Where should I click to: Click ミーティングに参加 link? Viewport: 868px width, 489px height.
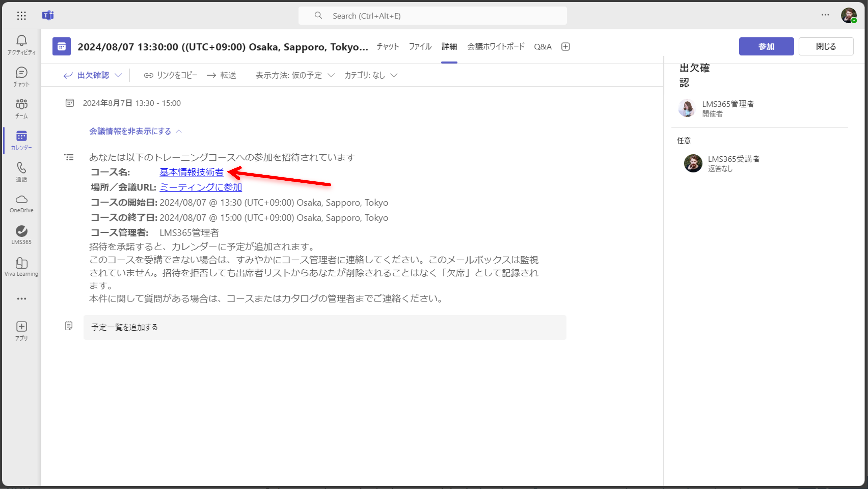(201, 187)
